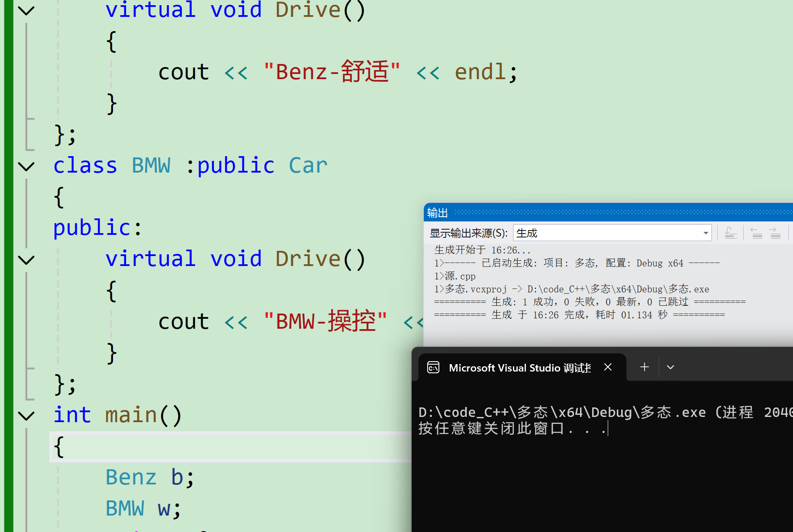Click the "Benz-舒适" string literal
This screenshot has height=532, width=793.
click(332, 72)
